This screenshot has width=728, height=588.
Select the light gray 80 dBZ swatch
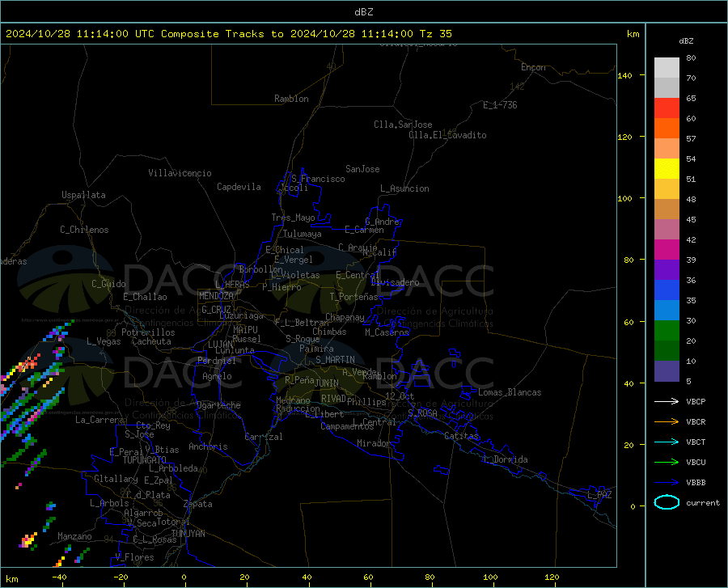(667, 68)
